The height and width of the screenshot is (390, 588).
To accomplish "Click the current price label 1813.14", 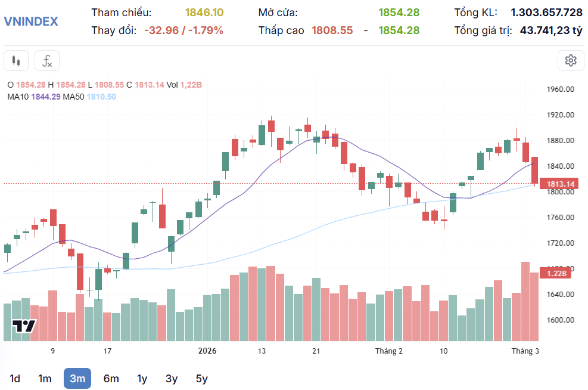I will [560, 184].
